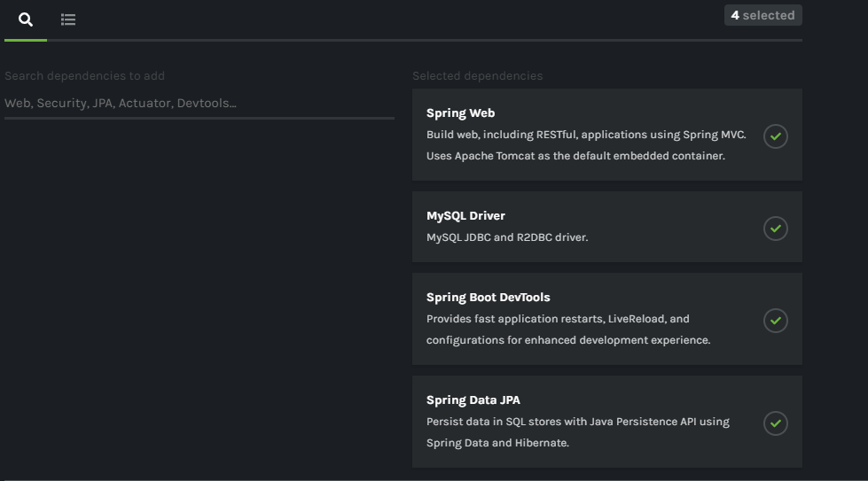Click the 'Search dependencies to add' label
The image size is (868, 481).
point(85,76)
